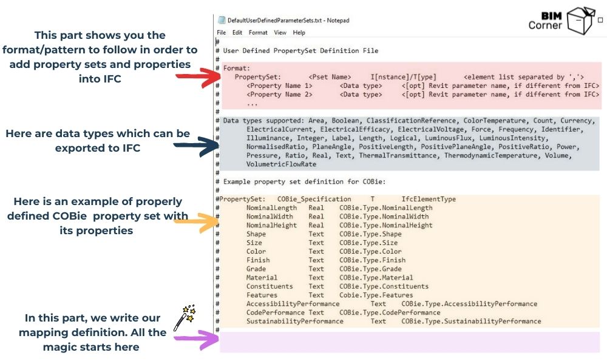
Task: Click the Notepad document icon in title bar
Action: 222,20
